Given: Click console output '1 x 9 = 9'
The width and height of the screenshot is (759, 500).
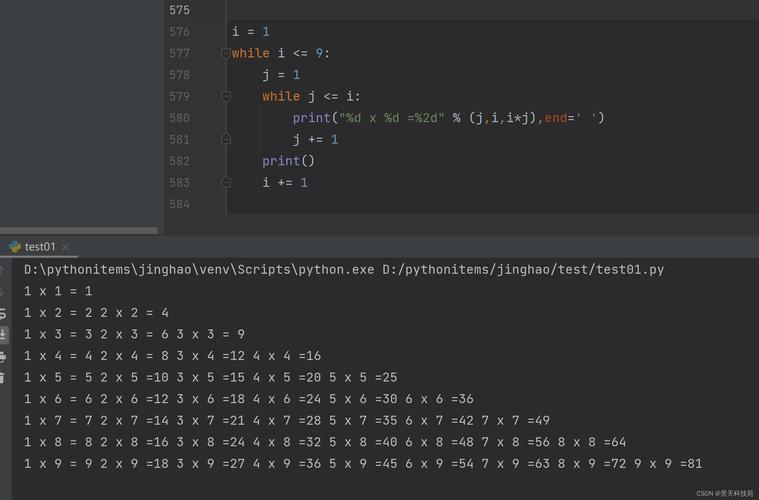Looking at the screenshot, I should coord(58,464).
